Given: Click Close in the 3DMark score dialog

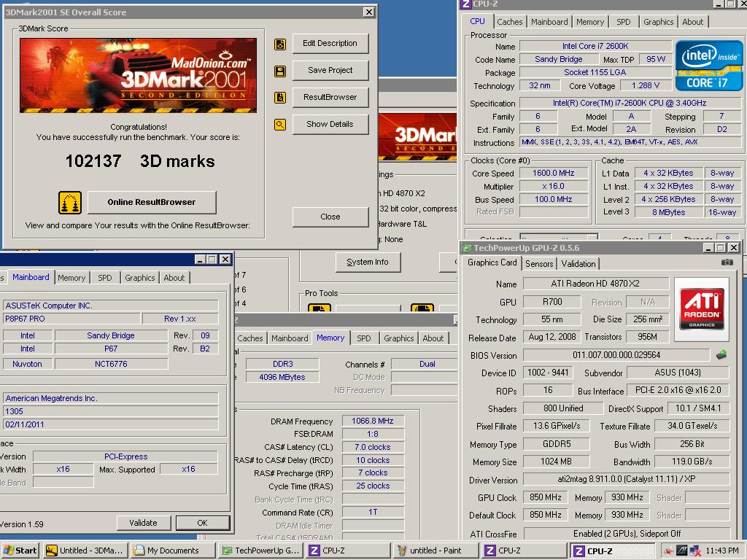Looking at the screenshot, I should pyautogui.click(x=330, y=217).
